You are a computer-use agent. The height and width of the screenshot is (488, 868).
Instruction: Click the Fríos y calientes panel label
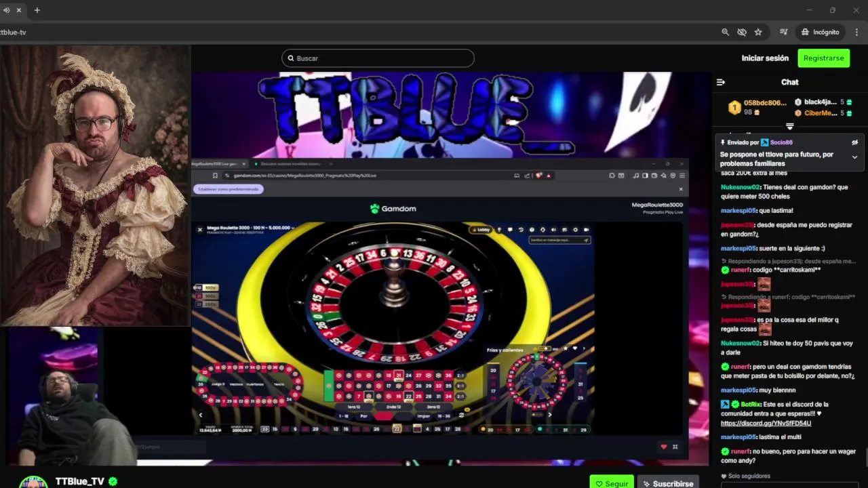click(x=505, y=350)
